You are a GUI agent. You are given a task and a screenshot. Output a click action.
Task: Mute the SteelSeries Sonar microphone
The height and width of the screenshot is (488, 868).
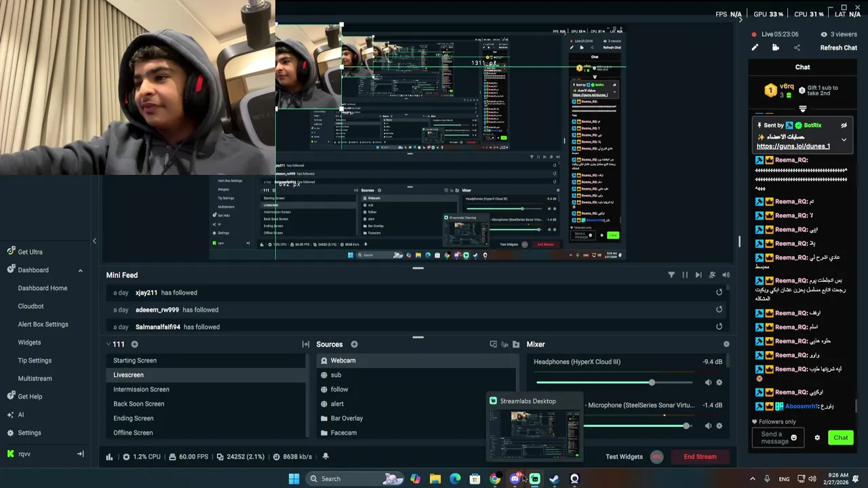pyautogui.click(x=708, y=426)
